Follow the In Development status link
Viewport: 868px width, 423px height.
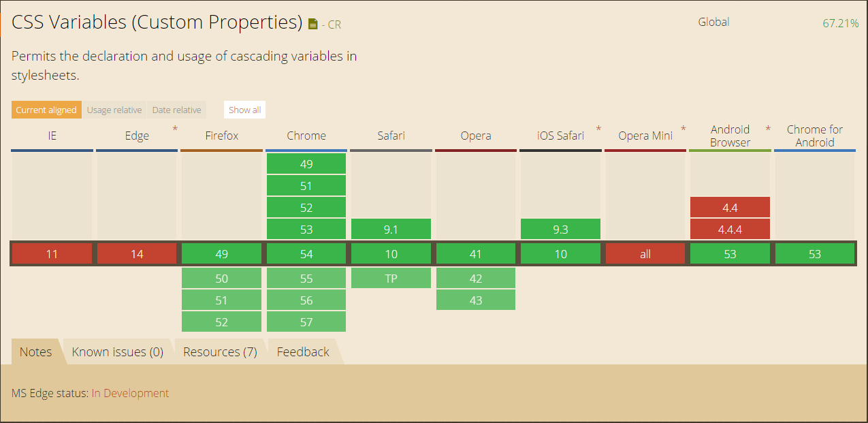130,393
